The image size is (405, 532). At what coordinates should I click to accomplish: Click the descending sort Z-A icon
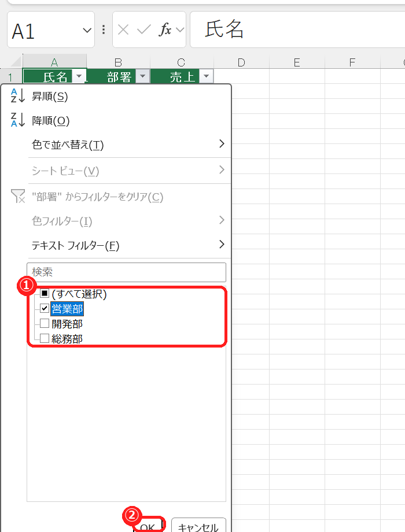click(18, 120)
